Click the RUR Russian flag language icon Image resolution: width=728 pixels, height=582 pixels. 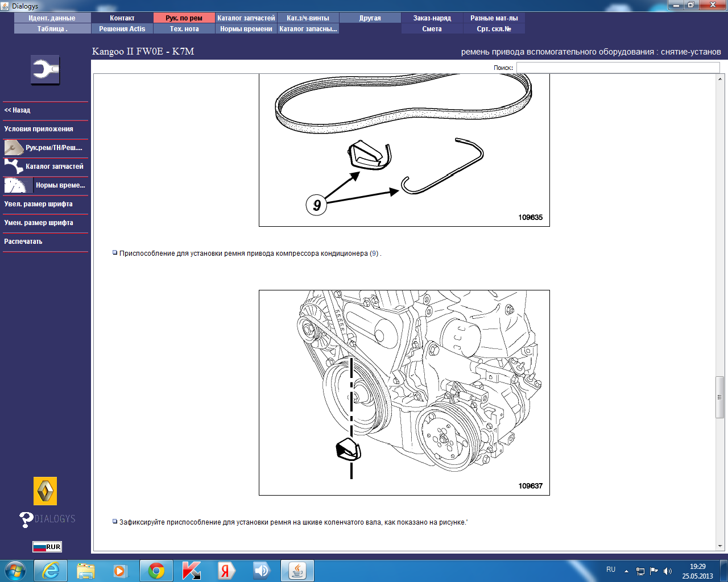click(47, 547)
